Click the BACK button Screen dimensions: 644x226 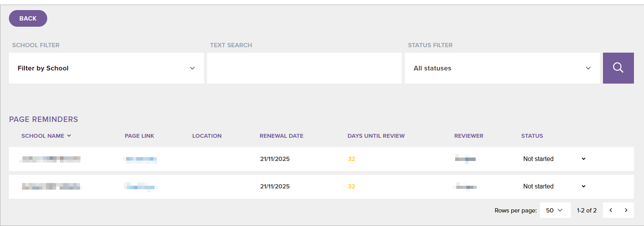[x=28, y=19]
